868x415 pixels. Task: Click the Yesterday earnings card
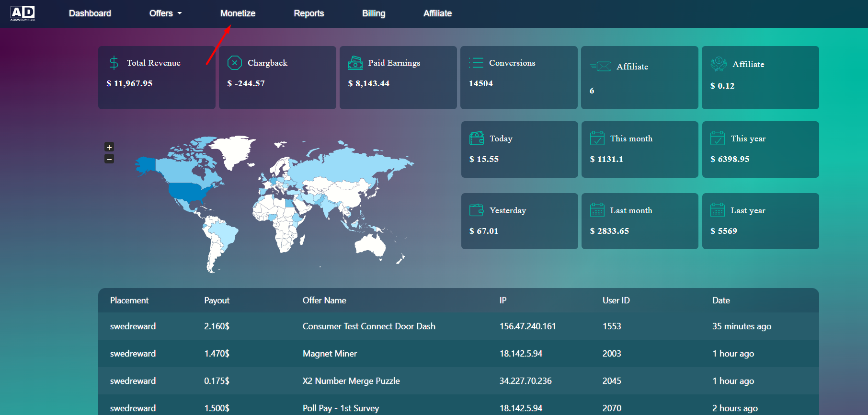(519, 221)
